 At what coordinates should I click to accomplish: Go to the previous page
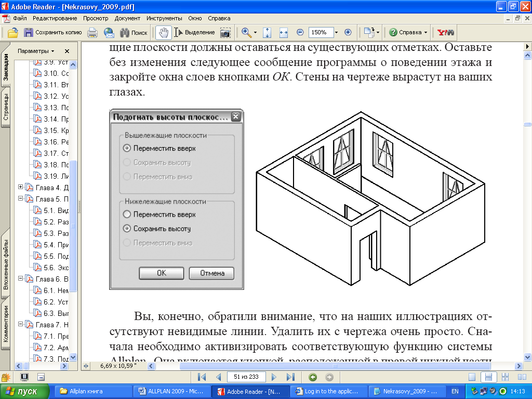219,377
